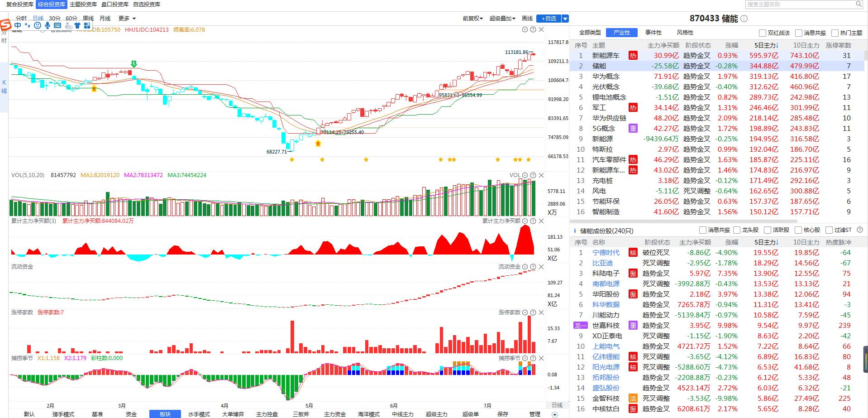Toggle 活跃股 checkbox
Viewport: 868px width, 418px height.
pos(768,230)
